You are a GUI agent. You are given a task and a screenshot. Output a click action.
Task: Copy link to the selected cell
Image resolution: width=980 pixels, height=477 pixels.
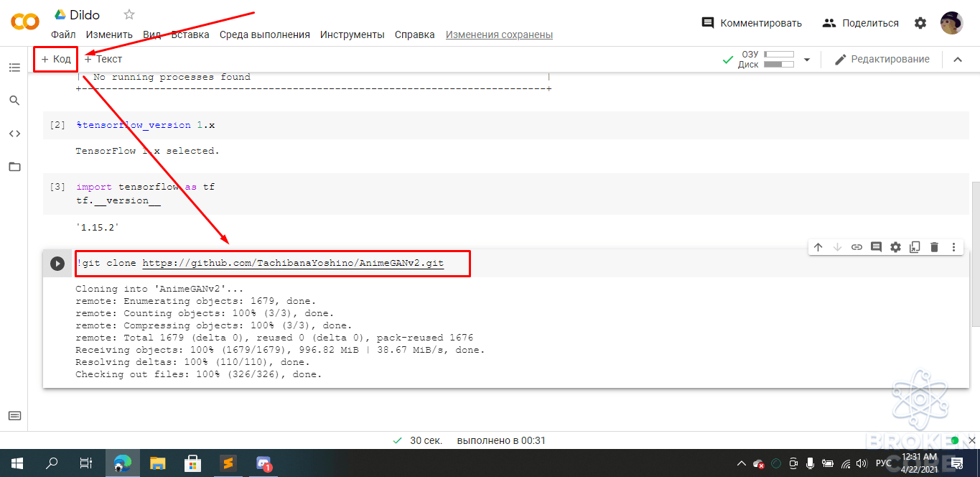click(x=857, y=247)
